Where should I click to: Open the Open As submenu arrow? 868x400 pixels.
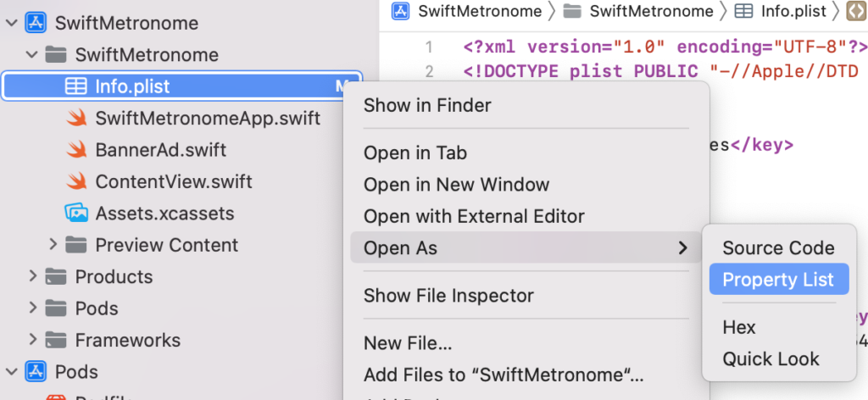(682, 247)
